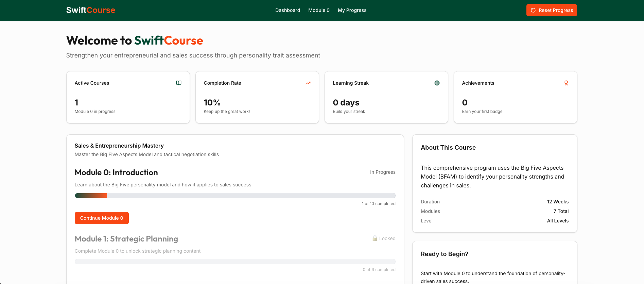Click the empty Module 1 progress bar
644x284 pixels.
(x=235, y=262)
